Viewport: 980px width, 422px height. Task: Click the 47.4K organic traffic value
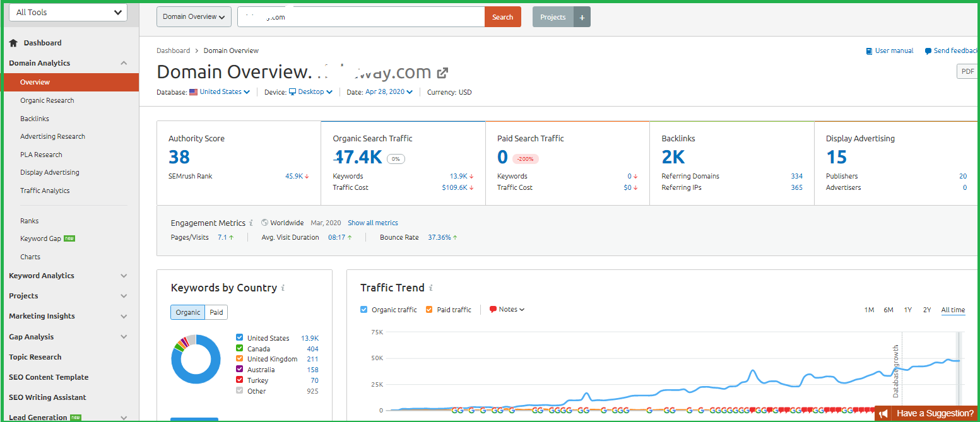pos(358,156)
